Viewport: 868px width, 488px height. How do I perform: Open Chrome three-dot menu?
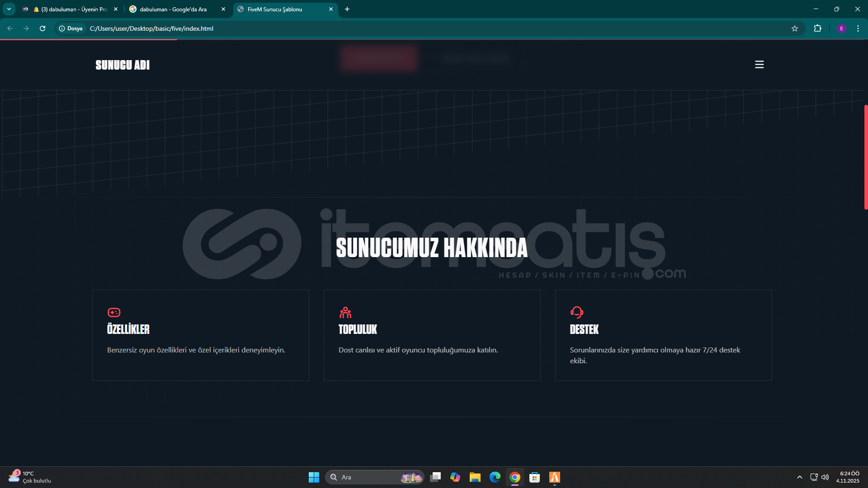pos(858,28)
